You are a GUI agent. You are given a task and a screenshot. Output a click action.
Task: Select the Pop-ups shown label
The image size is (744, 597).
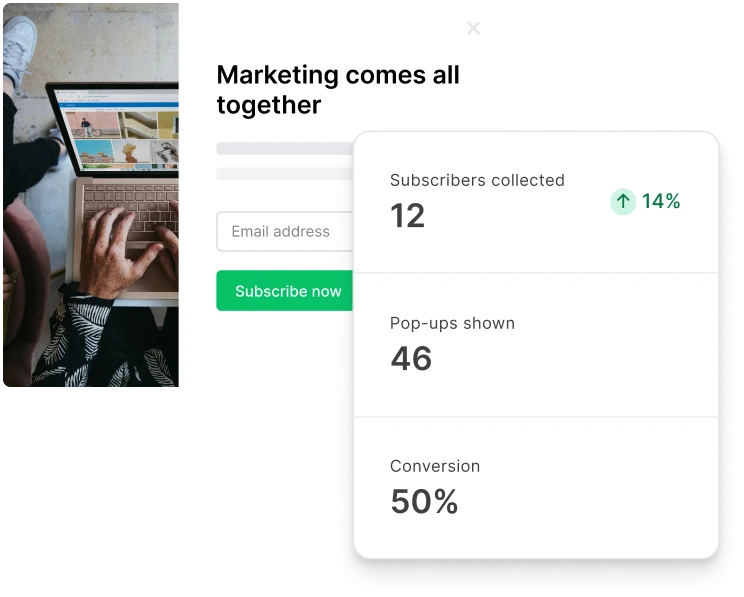coord(452,323)
